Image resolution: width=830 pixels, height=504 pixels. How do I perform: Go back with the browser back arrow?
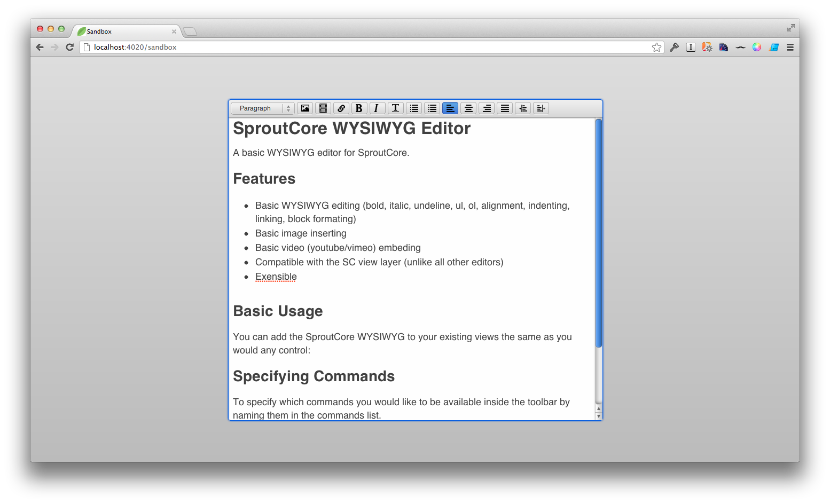click(x=40, y=47)
